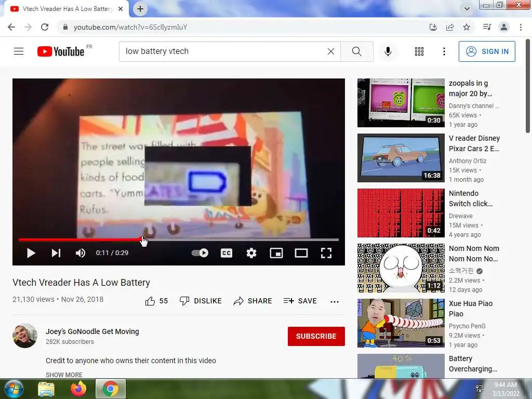Start voice search with the microphone
Viewport: 532px width, 399px height.
pyautogui.click(x=388, y=51)
